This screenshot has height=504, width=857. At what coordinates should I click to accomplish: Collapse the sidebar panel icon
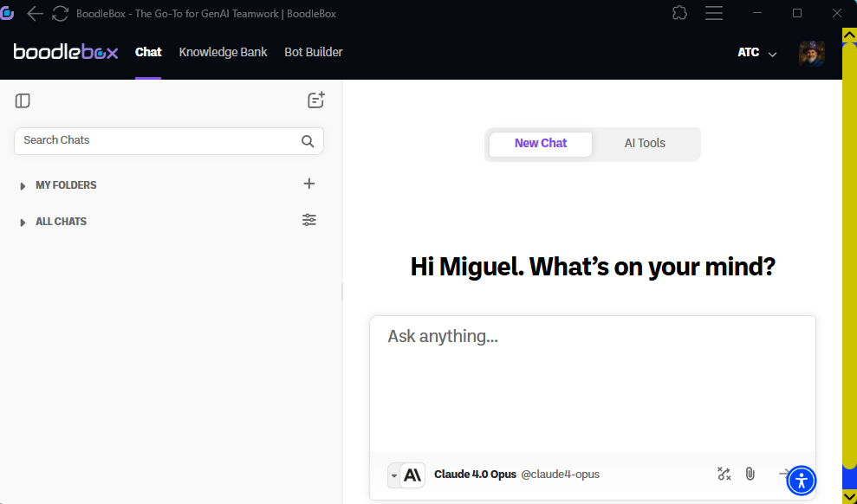[x=23, y=101]
